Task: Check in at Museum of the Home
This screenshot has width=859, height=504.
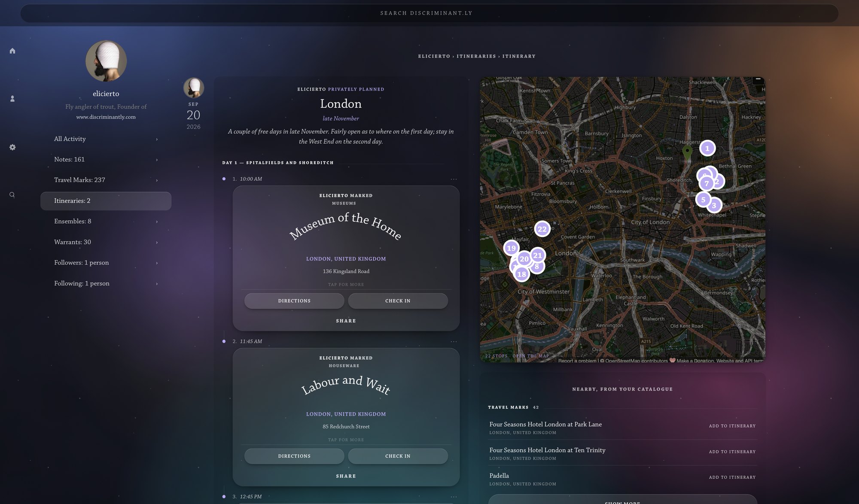Action: pos(398,301)
